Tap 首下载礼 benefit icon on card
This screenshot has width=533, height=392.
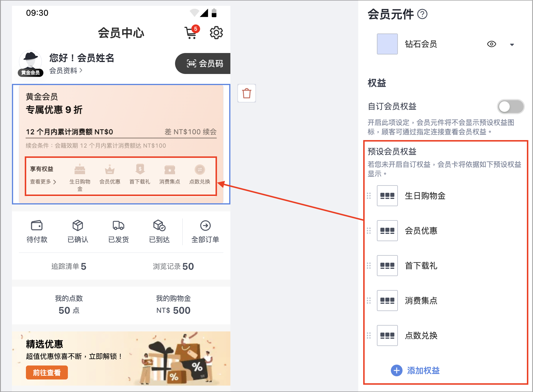tap(140, 169)
